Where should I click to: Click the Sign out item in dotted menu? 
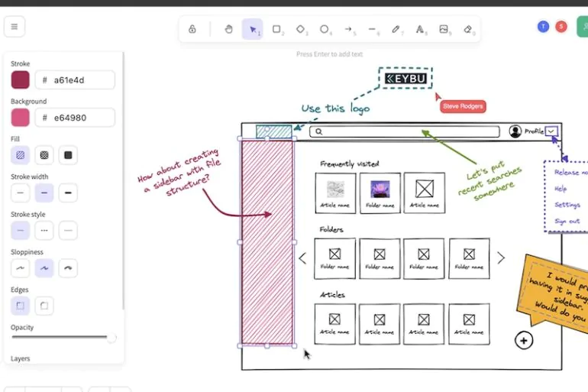pyautogui.click(x=567, y=222)
